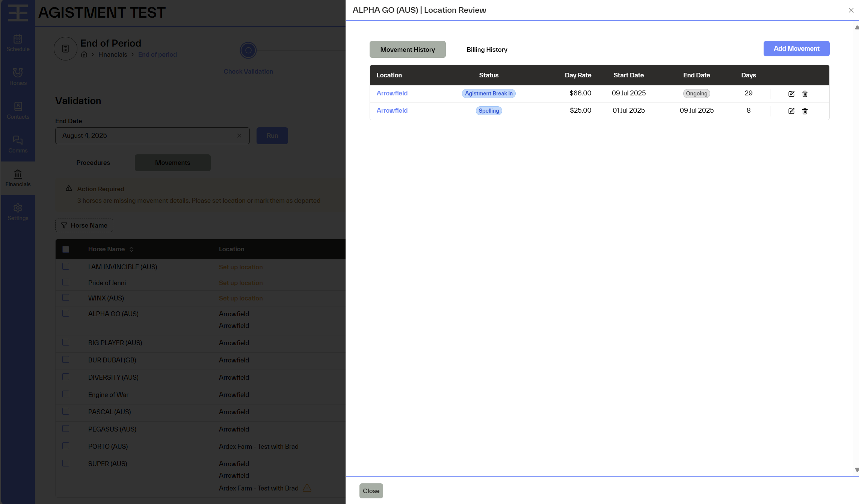The height and width of the screenshot is (504, 859).
Task: Open the Horse Name filter
Action: 84,225
